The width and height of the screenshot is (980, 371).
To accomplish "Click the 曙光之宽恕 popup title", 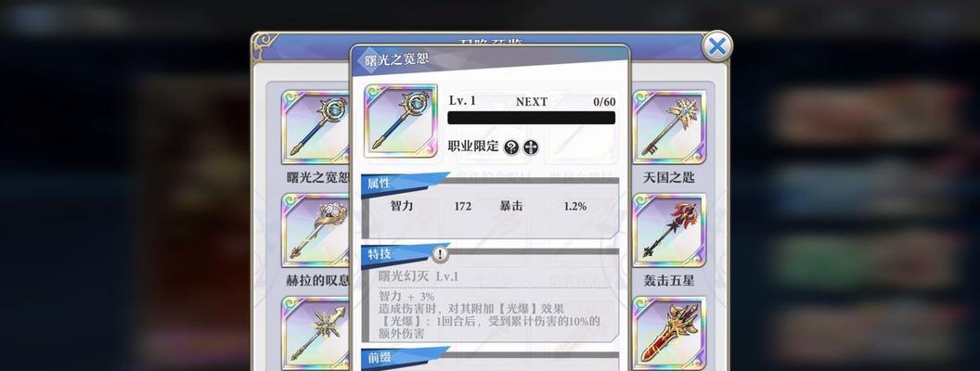I will tap(397, 60).
